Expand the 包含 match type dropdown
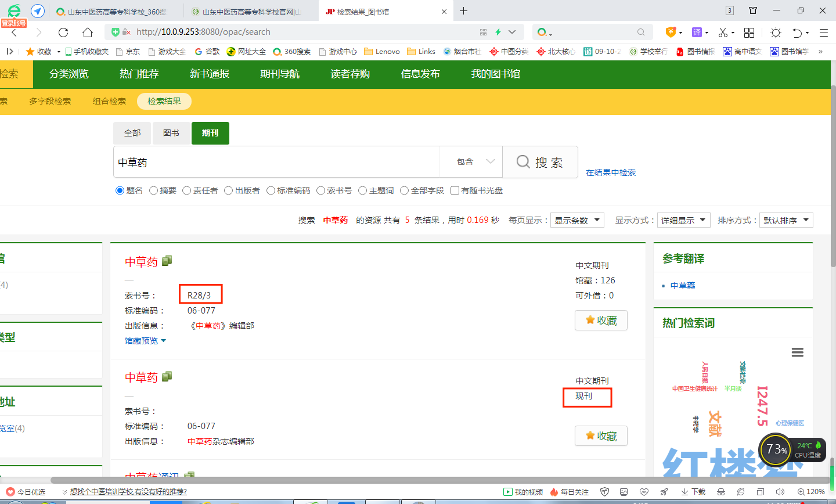This screenshot has height=504, width=836. (475, 161)
